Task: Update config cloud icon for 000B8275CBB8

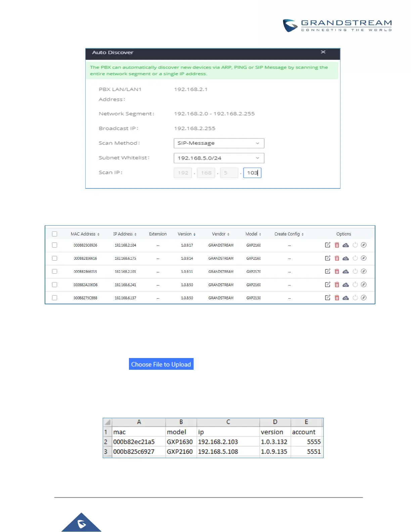Action: (346, 298)
